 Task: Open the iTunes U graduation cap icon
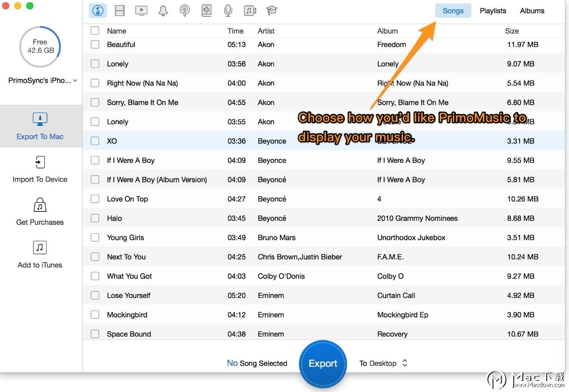pos(272,11)
